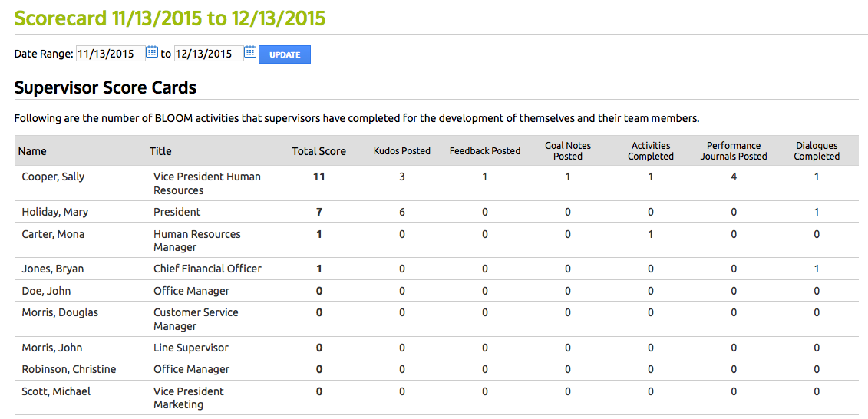Click Michael Scott's total score 0
Image resolution: width=868 pixels, height=419 pixels.
[x=318, y=391]
